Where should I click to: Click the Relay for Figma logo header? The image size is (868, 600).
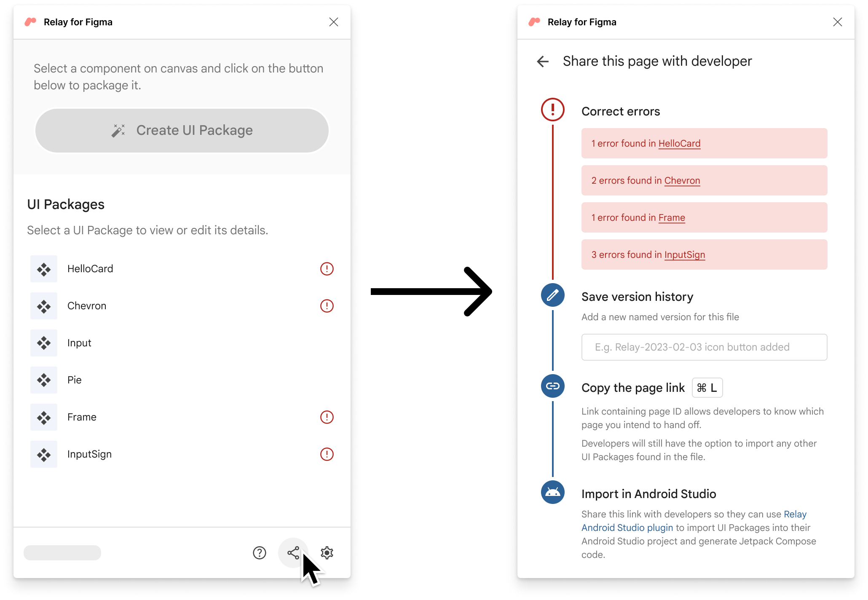(x=66, y=22)
